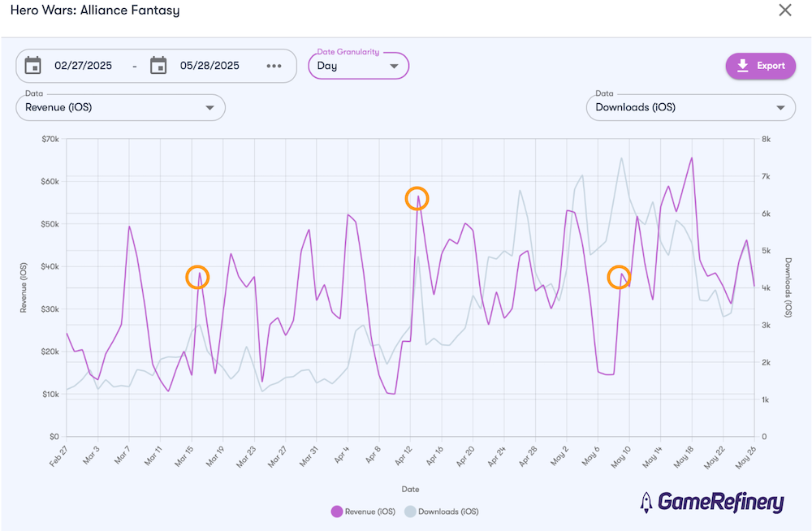Click the Hero Wars: Alliance Fantasy title
Viewport: 812px width, 531px height.
pyautogui.click(x=95, y=11)
